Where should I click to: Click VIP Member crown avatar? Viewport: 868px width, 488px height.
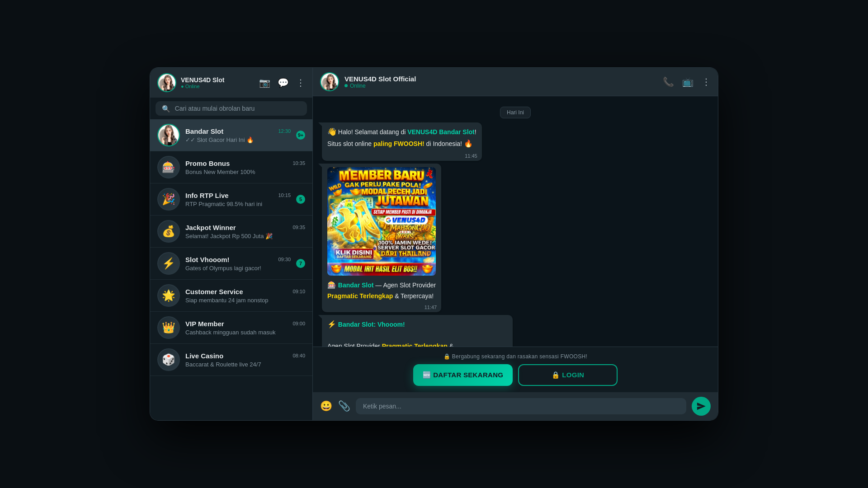coord(169,328)
